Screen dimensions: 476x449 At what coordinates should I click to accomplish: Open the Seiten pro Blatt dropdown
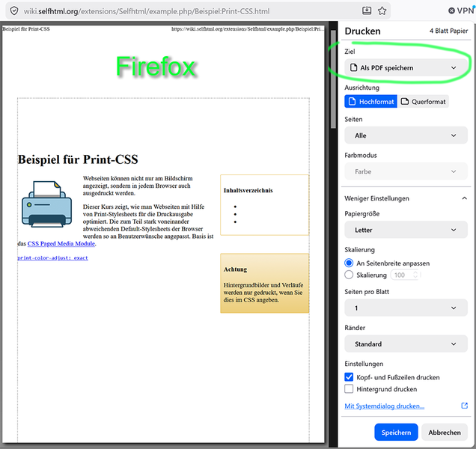(406, 308)
